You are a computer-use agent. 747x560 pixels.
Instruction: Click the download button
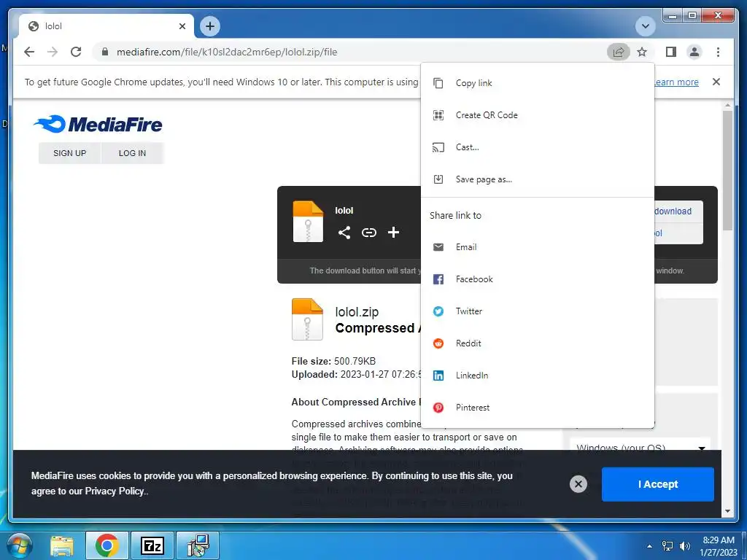point(678,211)
